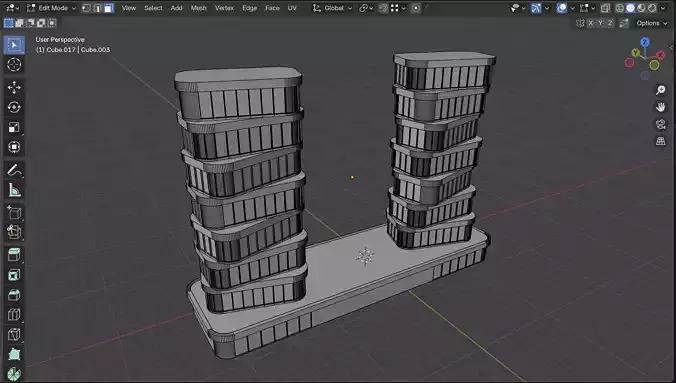Toggle snapping magnet
676x383 pixels.
click(383, 8)
